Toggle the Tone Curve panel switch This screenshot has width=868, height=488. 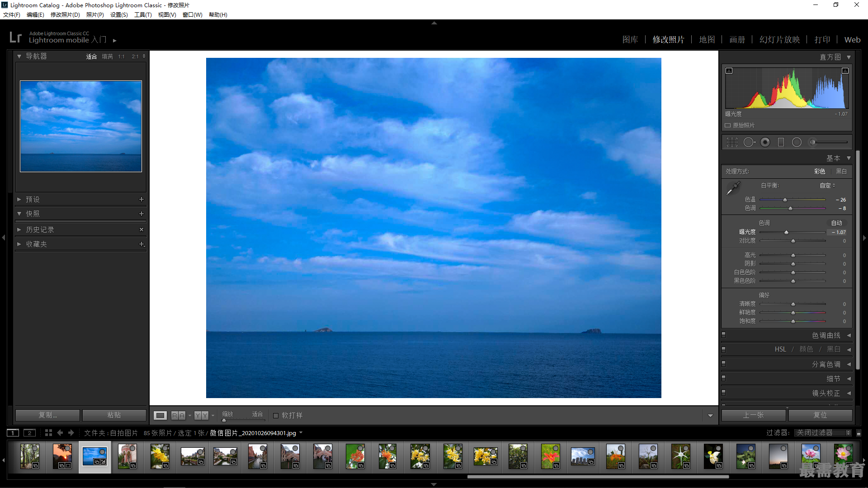(x=724, y=335)
